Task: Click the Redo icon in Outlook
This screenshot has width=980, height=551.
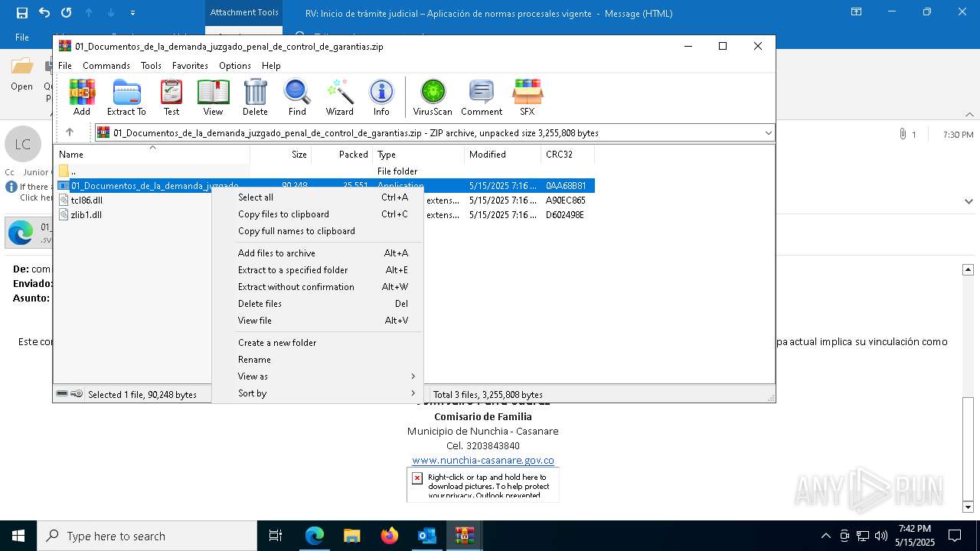Action: [x=66, y=13]
